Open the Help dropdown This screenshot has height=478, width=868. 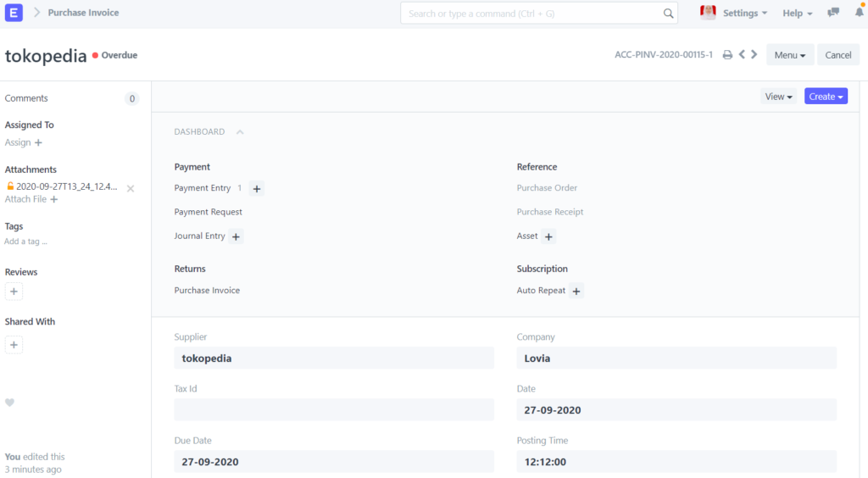tap(797, 13)
